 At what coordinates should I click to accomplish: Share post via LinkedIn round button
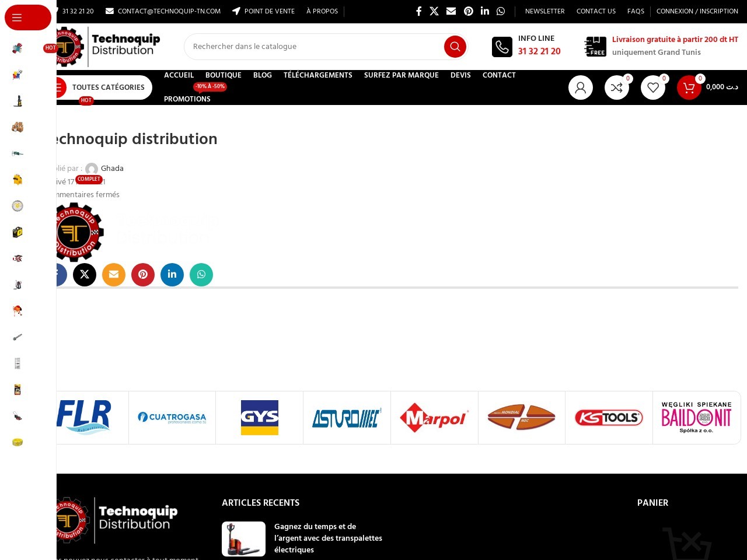[x=172, y=275]
